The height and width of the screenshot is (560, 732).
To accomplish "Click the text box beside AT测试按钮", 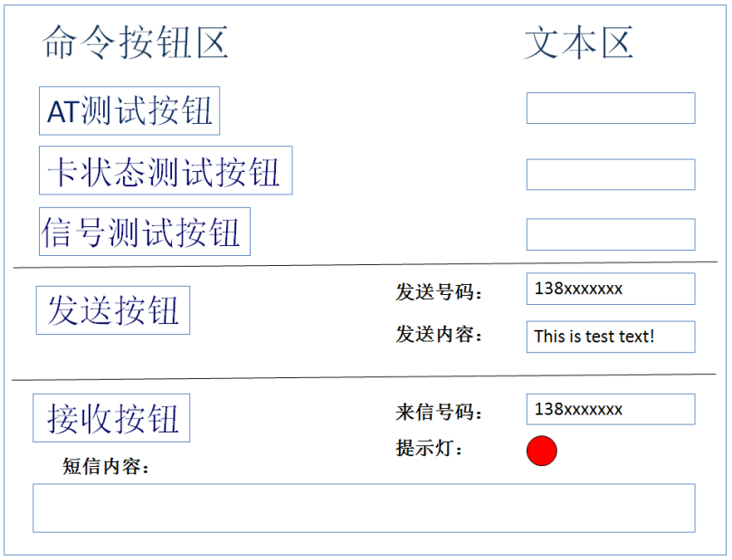I will click(611, 109).
